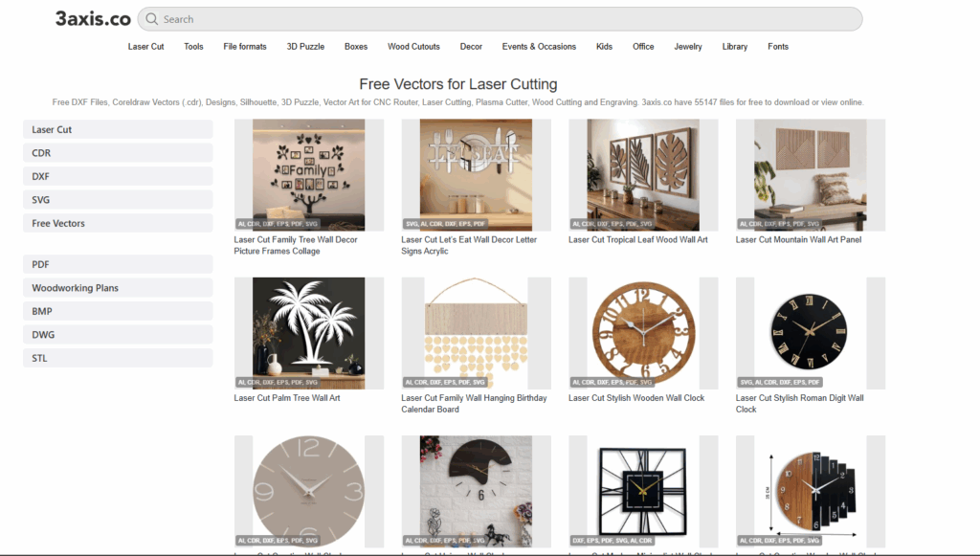
Task: Open the Let's Eat Wall Decor thumbnail
Action: coord(477,175)
